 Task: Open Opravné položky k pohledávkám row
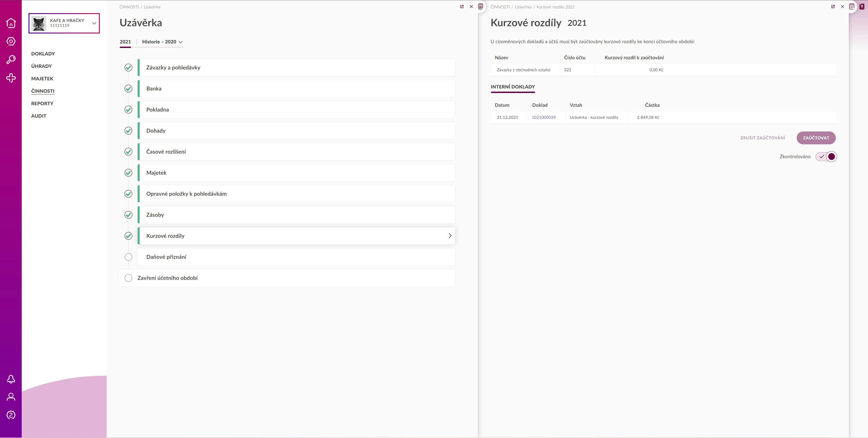297,194
